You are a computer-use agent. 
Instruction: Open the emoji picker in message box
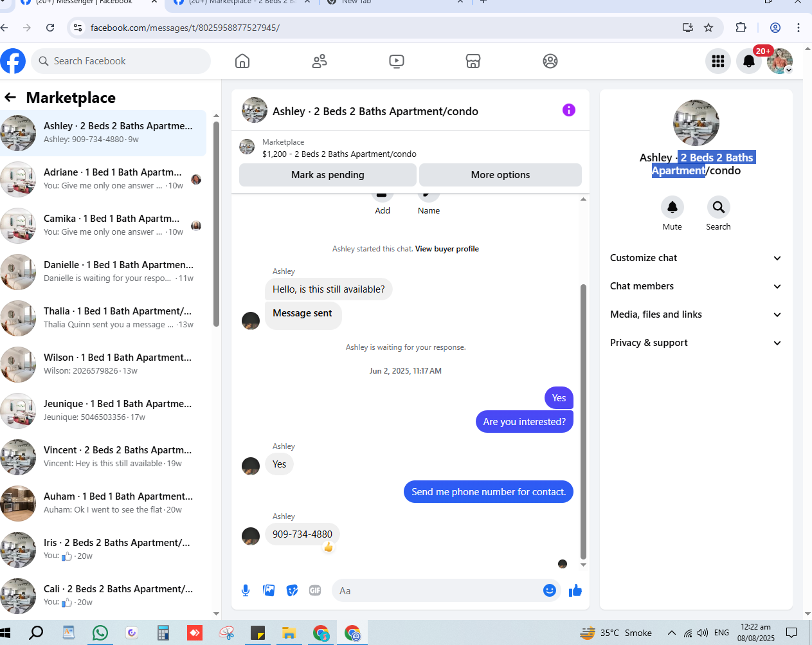click(x=550, y=590)
